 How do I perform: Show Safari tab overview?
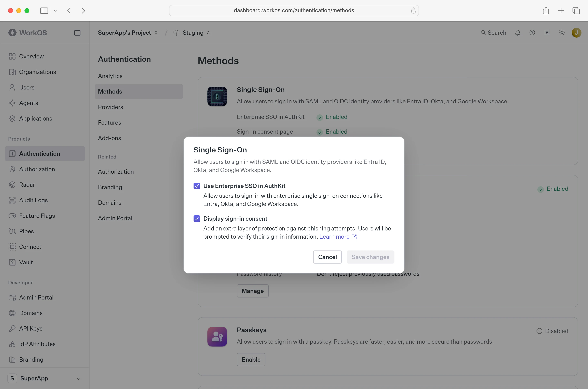pos(576,11)
